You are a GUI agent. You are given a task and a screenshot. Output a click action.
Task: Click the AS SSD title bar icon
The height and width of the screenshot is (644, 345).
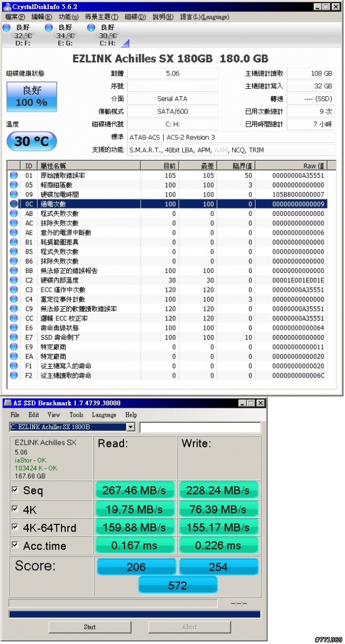click(x=8, y=404)
